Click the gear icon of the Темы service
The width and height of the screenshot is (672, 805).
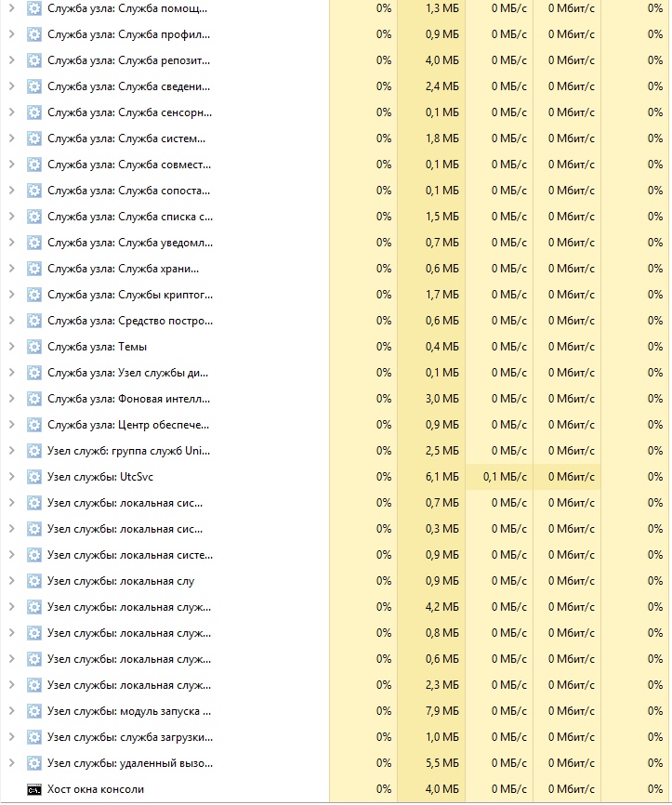[34, 347]
